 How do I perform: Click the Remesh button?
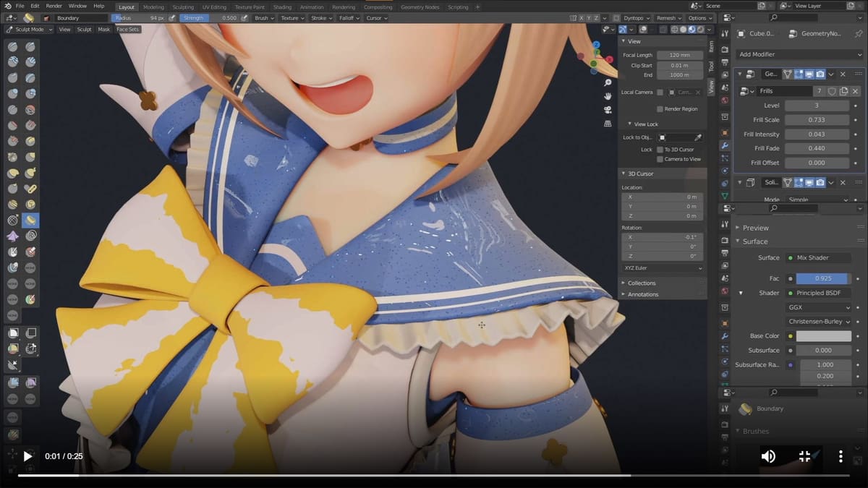click(x=668, y=18)
